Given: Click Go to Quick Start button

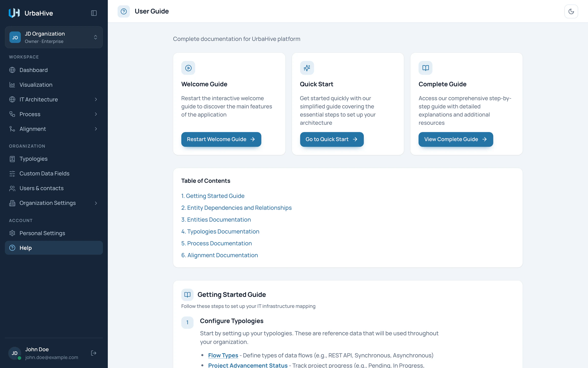Looking at the screenshot, I should point(332,139).
